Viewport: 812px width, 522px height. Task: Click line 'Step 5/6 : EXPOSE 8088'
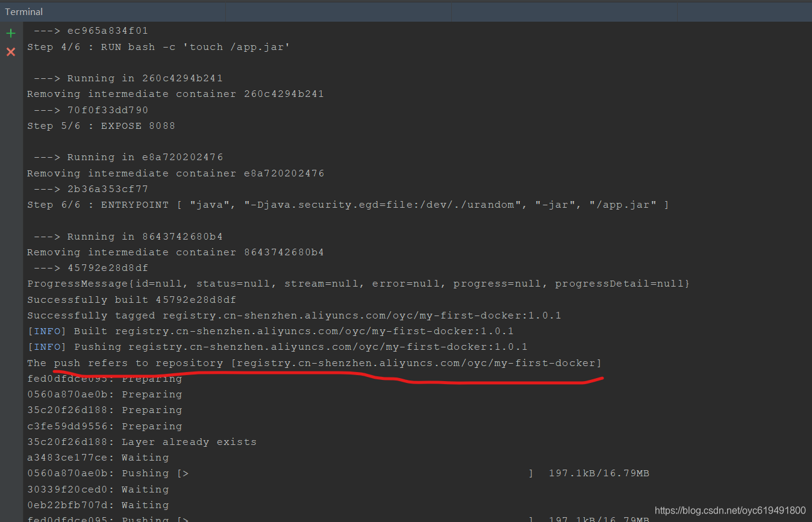[x=101, y=126]
